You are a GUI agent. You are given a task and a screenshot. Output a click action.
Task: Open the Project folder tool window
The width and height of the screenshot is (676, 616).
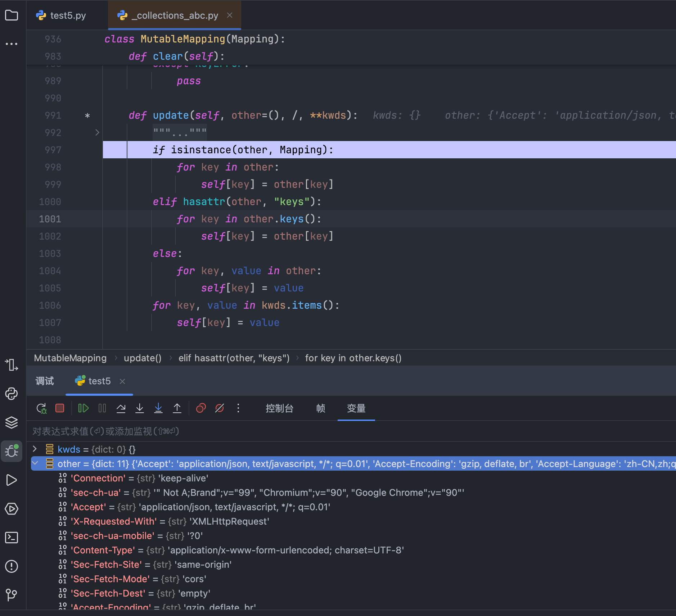[x=12, y=15]
